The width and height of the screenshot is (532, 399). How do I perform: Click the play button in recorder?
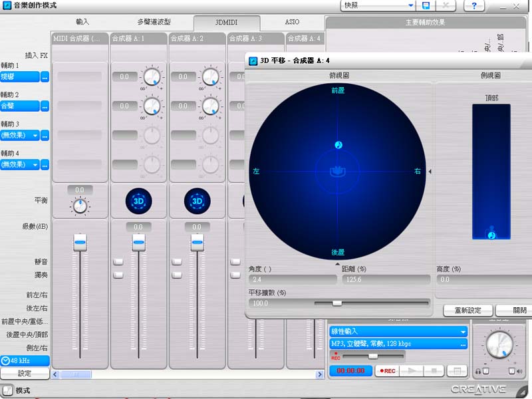coord(412,371)
